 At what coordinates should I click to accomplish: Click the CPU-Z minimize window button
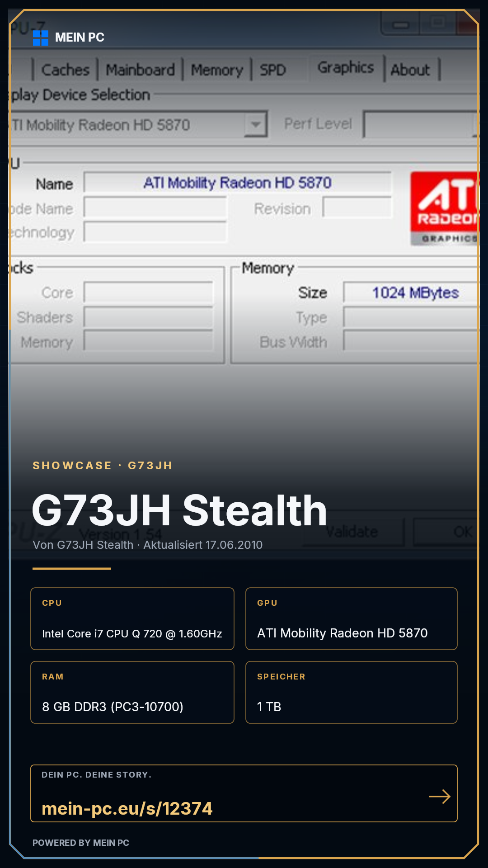(400, 24)
